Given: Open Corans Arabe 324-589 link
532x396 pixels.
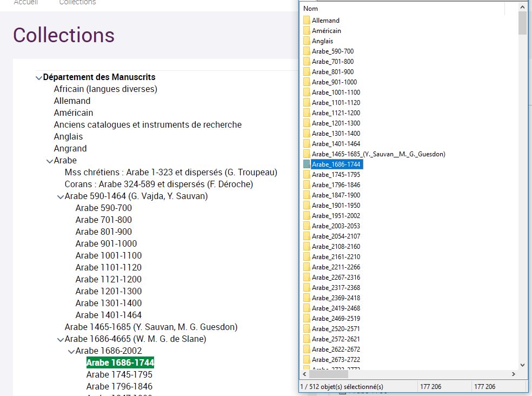Looking at the screenshot, I should click(159, 184).
